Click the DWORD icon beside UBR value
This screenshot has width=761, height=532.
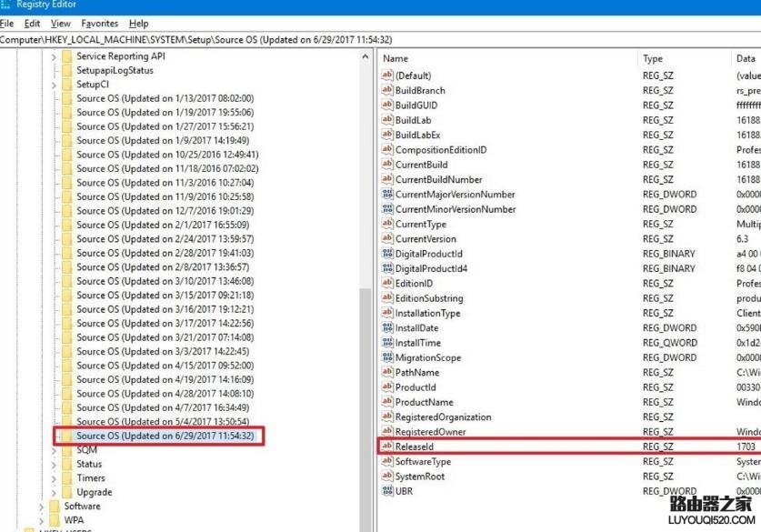386,491
